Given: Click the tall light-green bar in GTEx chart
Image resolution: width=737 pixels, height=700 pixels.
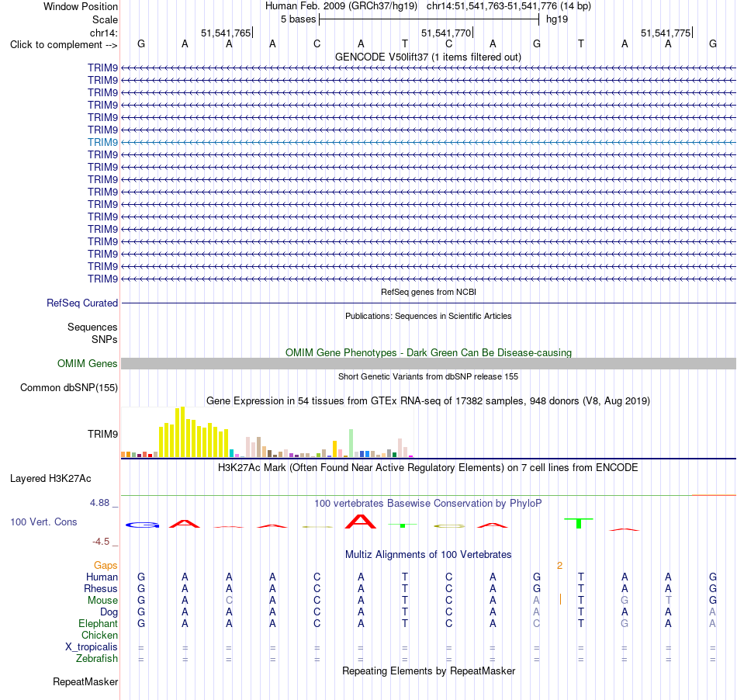Looking at the screenshot, I should [351, 443].
